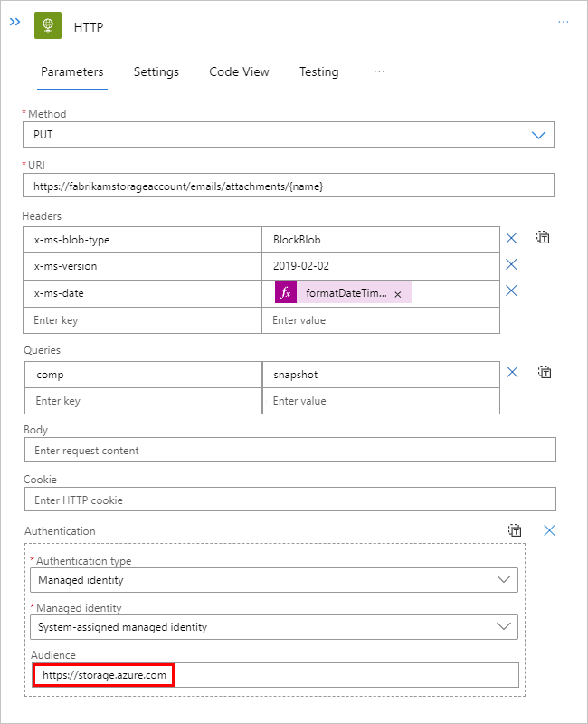Show more tabs via the tab ellipsis
Screen dimensions: 588x724
379,71
